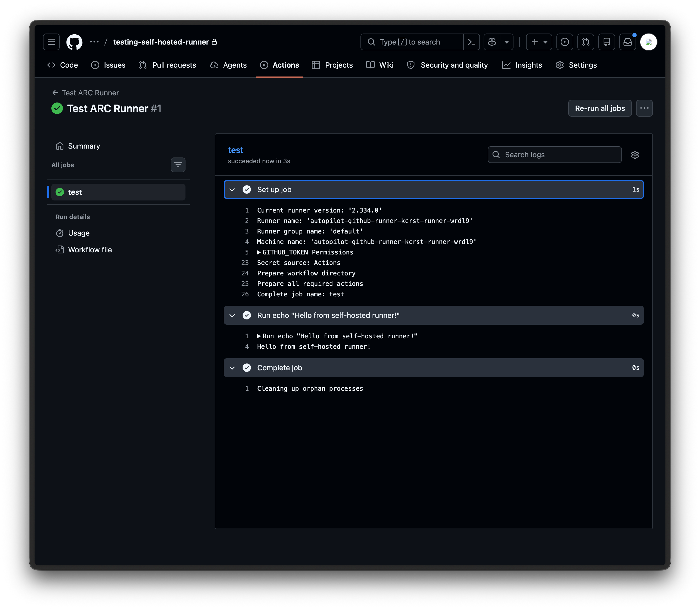Open the workflow run ellipsis options menu
The width and height of the screenshot is (700, 609).
pos(644,108)
